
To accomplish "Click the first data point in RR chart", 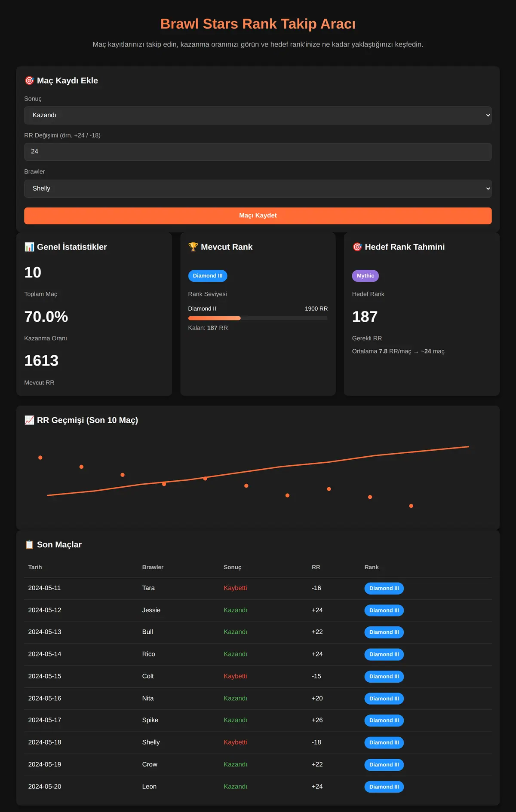I will tap(40, 458).
